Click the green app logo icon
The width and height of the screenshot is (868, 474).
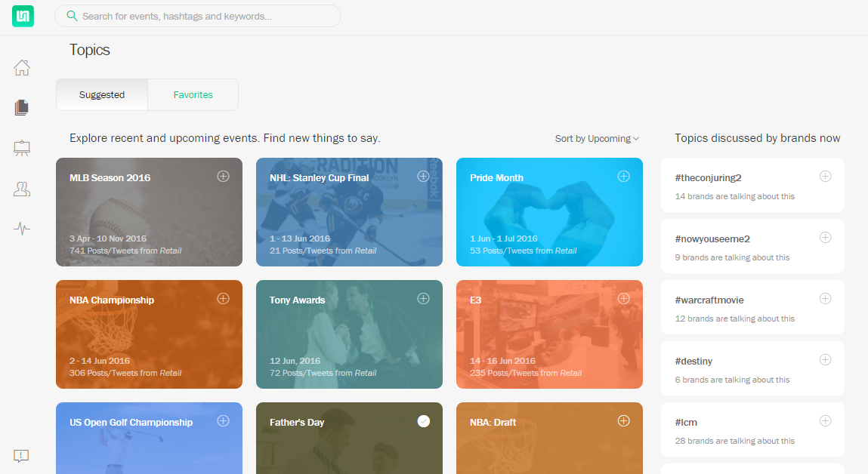[x=23, y=16]
